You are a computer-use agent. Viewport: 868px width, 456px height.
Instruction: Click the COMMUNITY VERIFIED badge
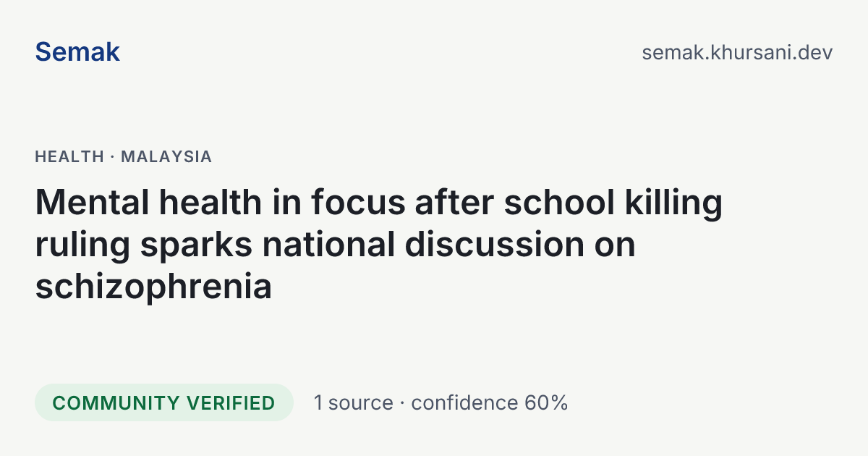(x=164, y=402)
